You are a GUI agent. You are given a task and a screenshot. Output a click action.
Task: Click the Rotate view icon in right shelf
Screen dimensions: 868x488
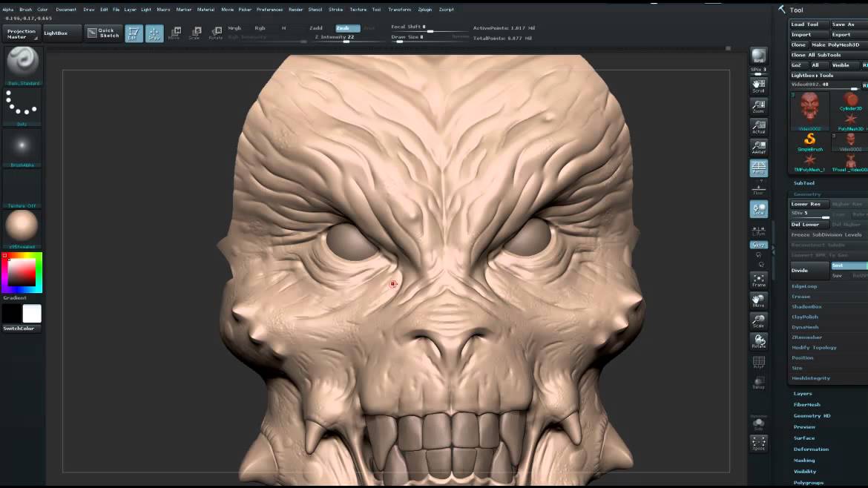click(758, 341)
